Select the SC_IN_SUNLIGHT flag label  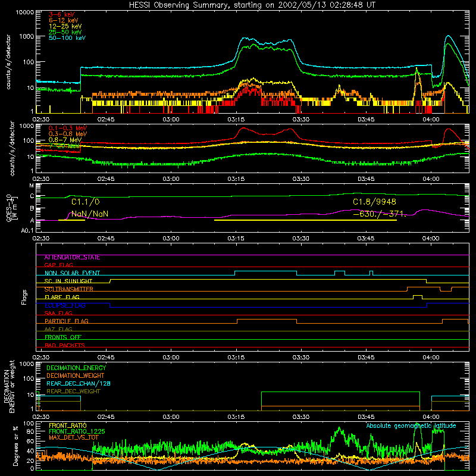tap(68, 281)
